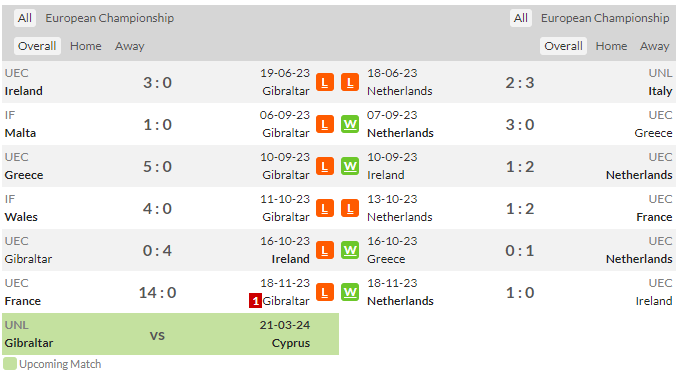Screen dimensions: 678x391
Task: Switch to the right Home tab
Action: coord(611,46)
